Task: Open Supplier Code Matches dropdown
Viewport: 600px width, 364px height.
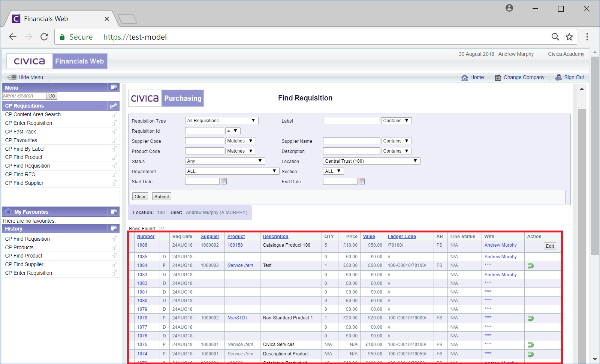Action: 241,141
